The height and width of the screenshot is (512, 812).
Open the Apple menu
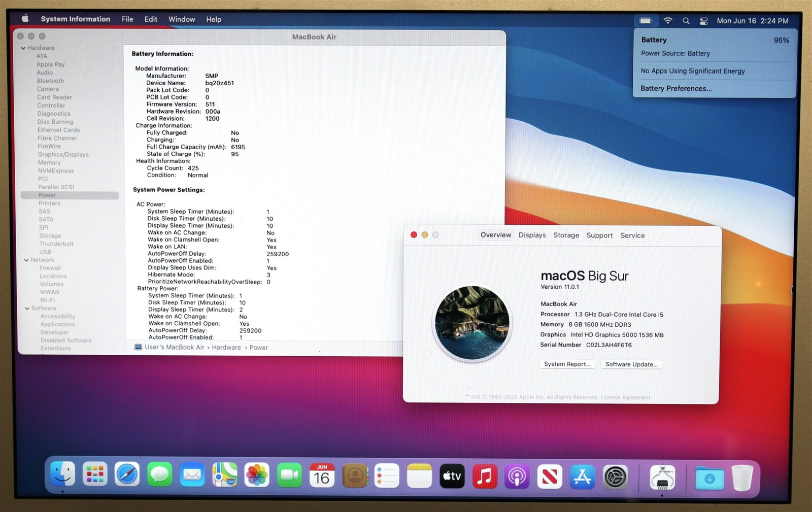[x=25, y=19]
